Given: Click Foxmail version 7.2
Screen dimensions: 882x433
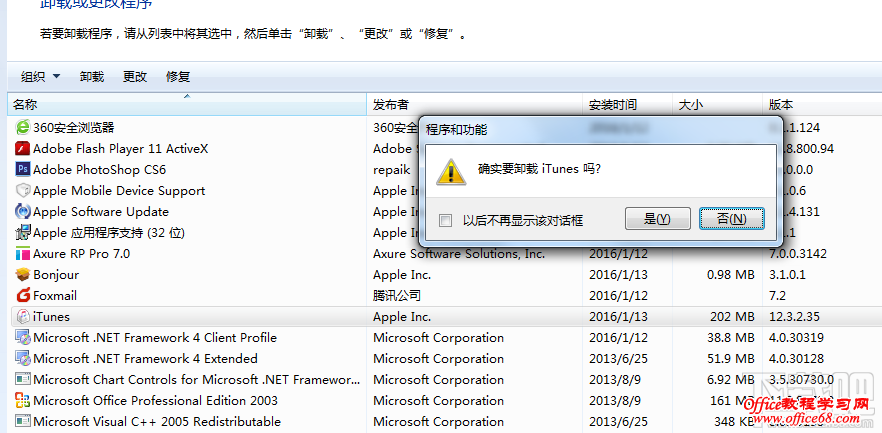Looking at the screenshot, I should pyautogui.click(x=777, y=296).
